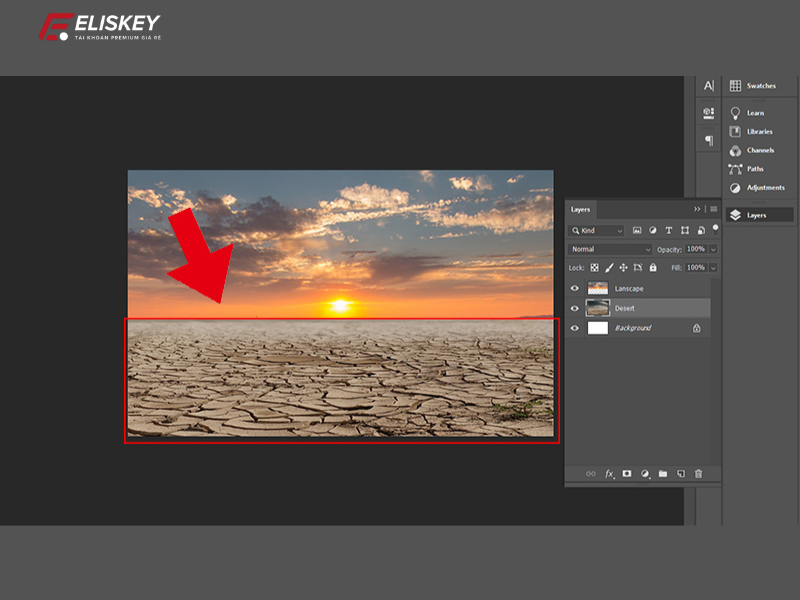Open the Create new fill or adjustment layer icon
The width and height of the screenshot is (800, 600).
pos(644,473)
